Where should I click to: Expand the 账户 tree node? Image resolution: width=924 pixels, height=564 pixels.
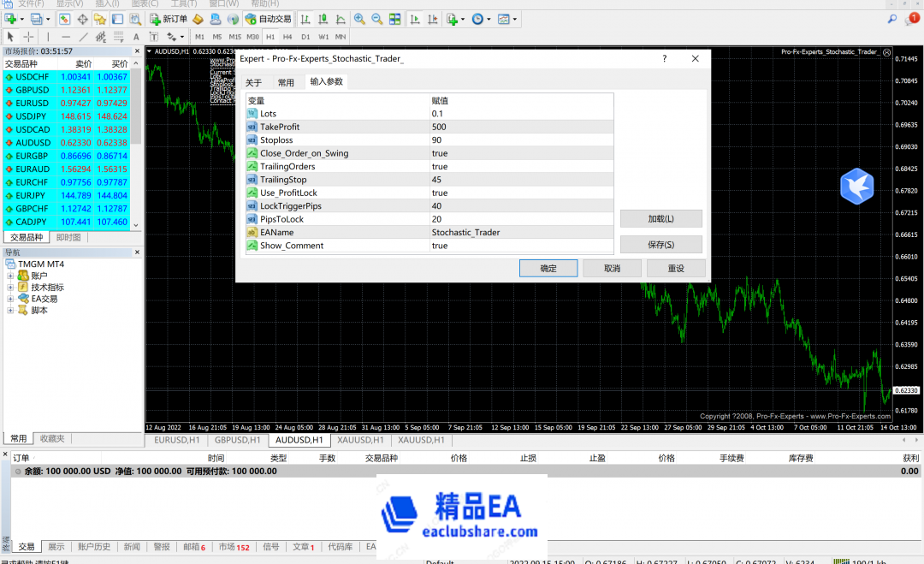tap(10, 276)
